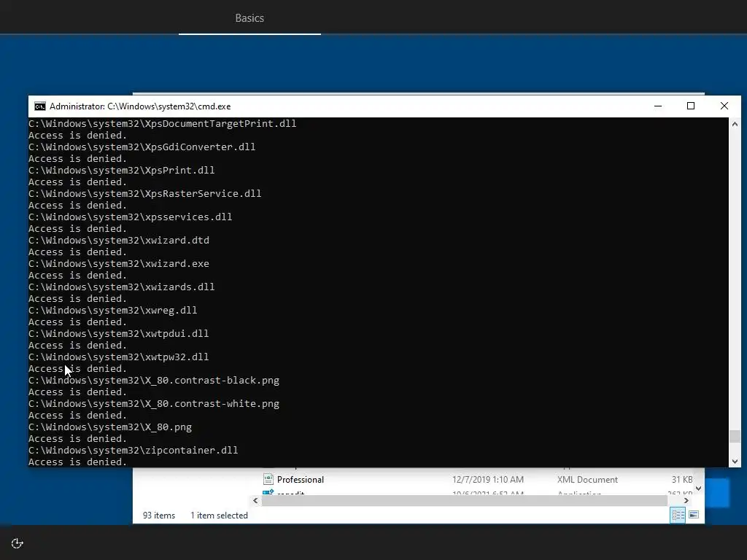This screenshot has height=560, width=747.
Task: Click the cmd.exe icon in the title bar
Action: click(40, 106)
